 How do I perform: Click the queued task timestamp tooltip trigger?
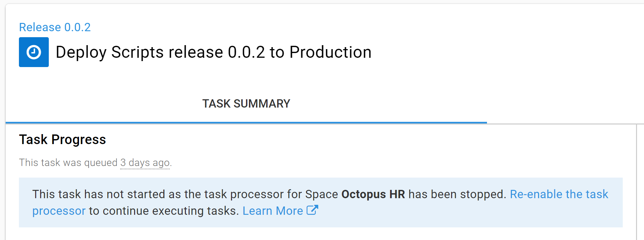(144, 162)
